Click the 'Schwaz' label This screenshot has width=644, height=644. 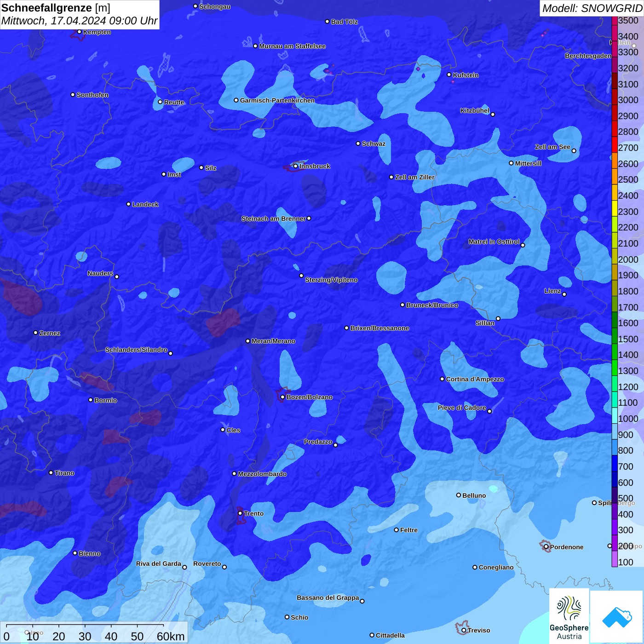[x=374, y=144]
